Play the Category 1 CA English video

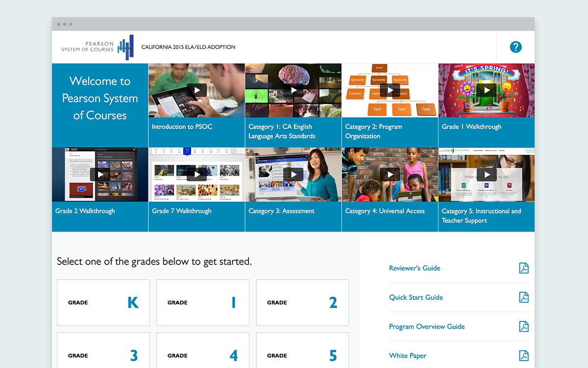293,90
